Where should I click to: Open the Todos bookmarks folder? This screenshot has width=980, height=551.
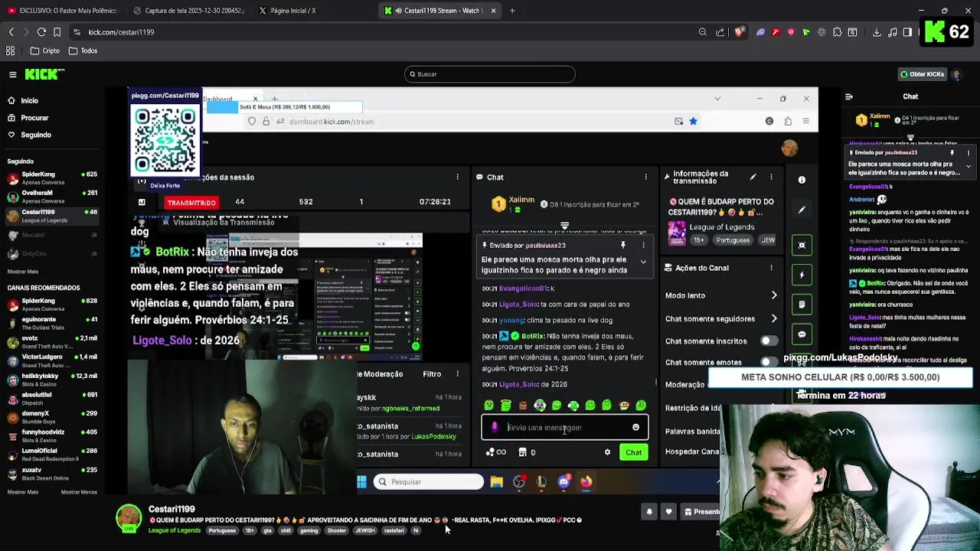coord(83,51)
